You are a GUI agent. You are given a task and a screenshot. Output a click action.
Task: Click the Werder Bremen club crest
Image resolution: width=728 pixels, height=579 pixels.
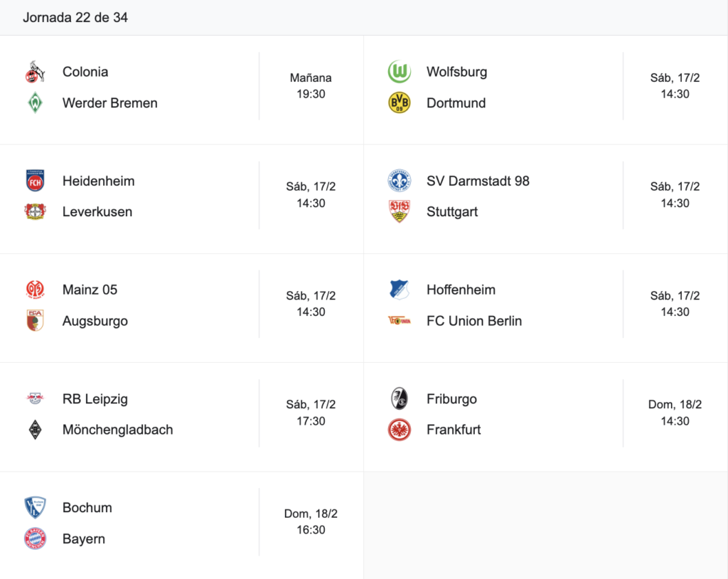[x=35, y=103]
